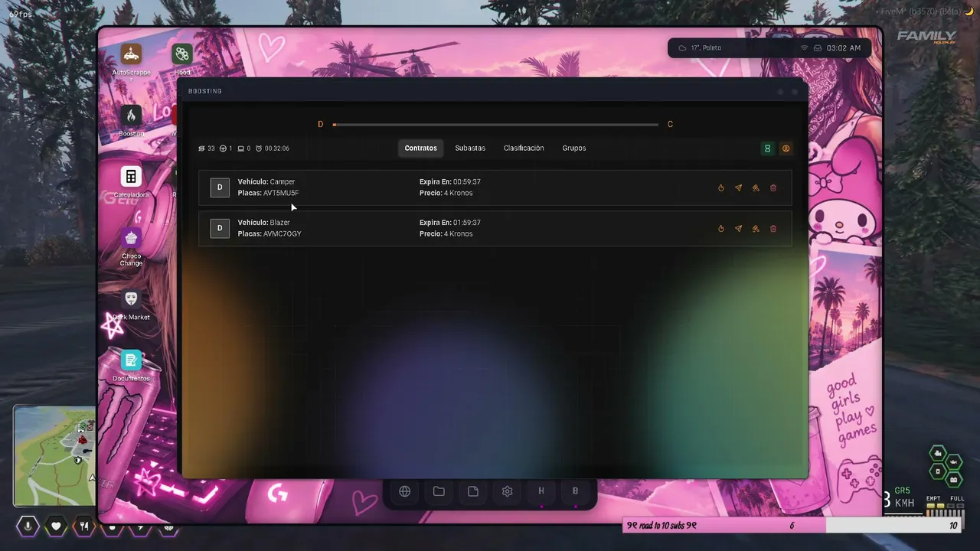Screen dimensions: 980x551
Task: Click the Blazer expiry time 01:59:37
Action: 467,223
